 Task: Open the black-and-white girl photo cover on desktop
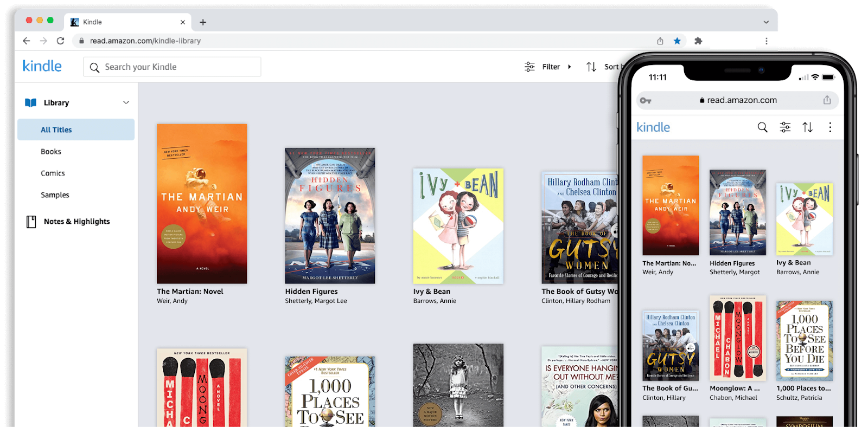pyautogui.click(x=458, y=385)
